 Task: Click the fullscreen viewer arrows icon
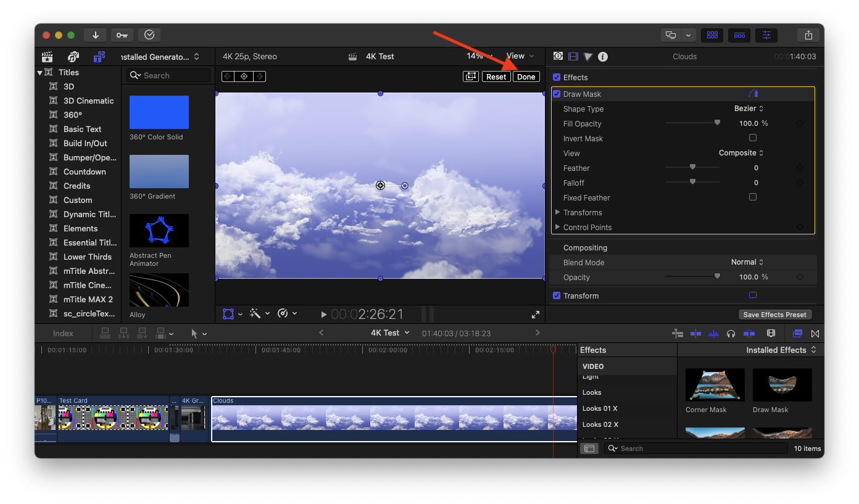[x=535, y=314]
